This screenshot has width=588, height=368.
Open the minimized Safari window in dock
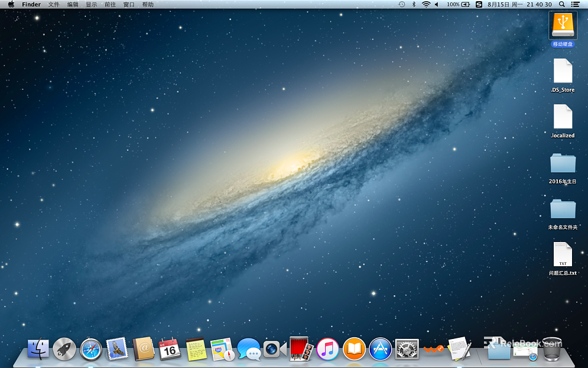point(525,352)
